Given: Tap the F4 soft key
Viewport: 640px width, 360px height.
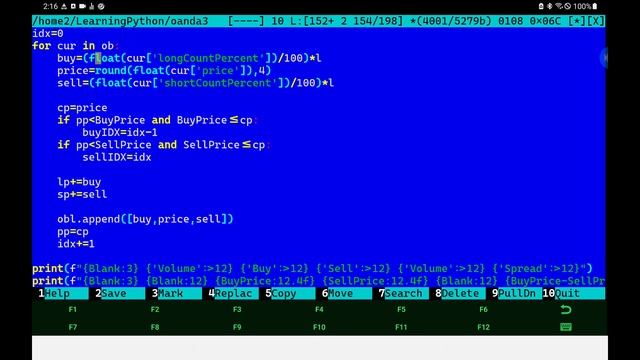Looking at the screenshot, I should 319,309.
